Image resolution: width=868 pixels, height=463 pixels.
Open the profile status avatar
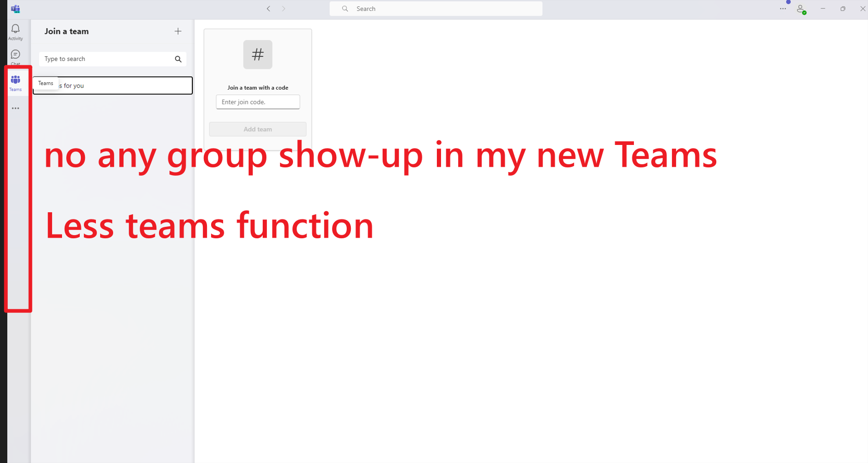802,9
